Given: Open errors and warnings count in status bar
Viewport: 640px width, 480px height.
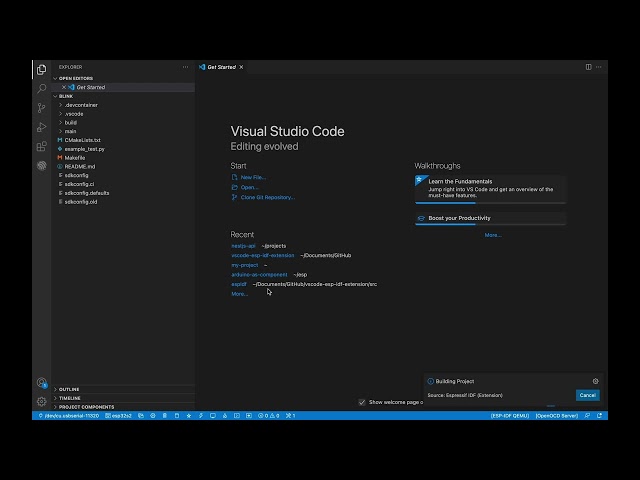Looking at the screenshot, I should coord(269,416).
